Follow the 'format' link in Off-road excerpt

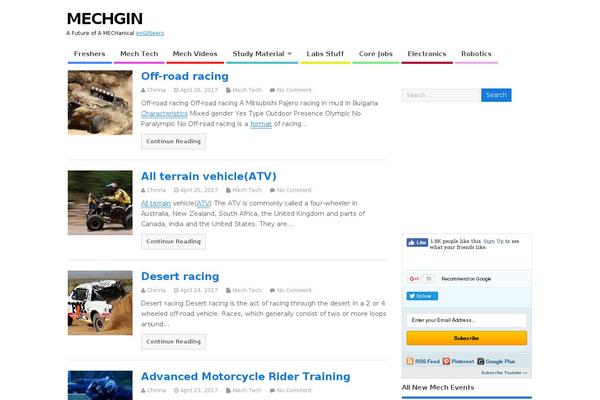tap(261, 124)
